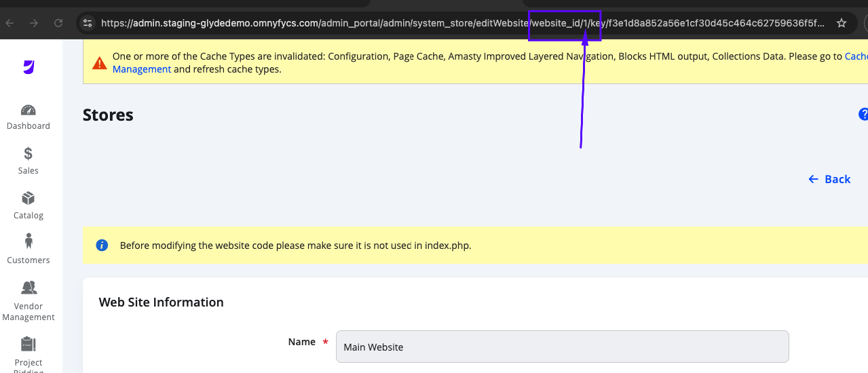Click the address bar URL
The image size is (868, 373).
[x=463, y=23]
